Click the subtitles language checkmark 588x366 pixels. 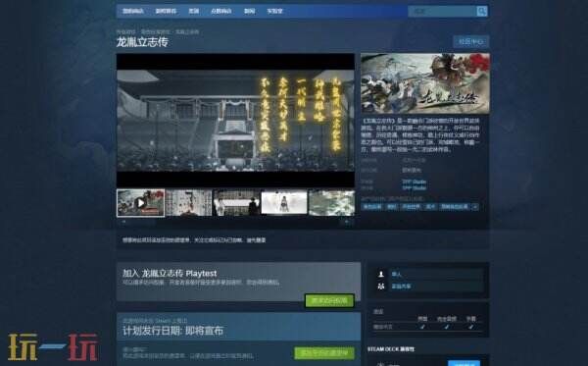tap(471, 327)
